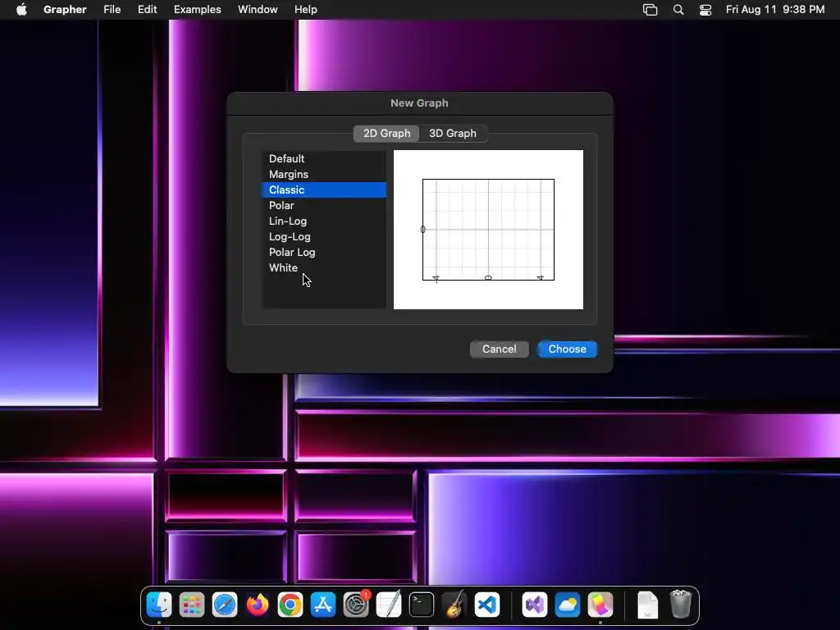
Task: Click the graph preview thumbnail
Action: (x=488, y=230)
